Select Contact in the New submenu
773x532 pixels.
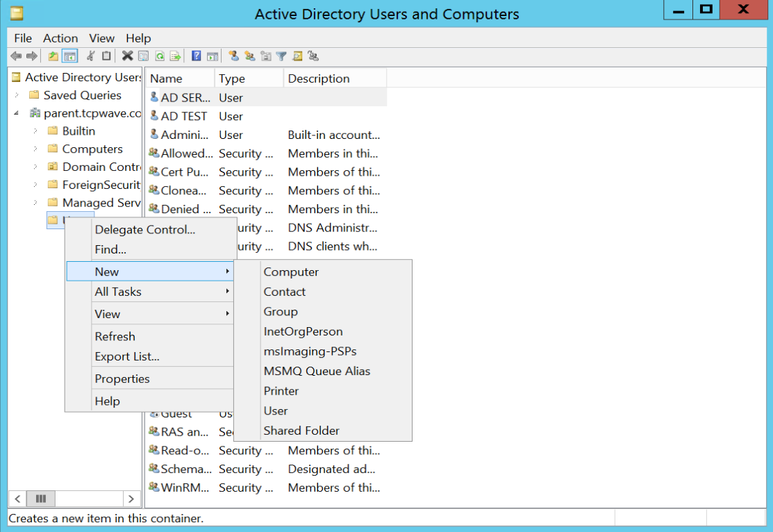(323, 292)
